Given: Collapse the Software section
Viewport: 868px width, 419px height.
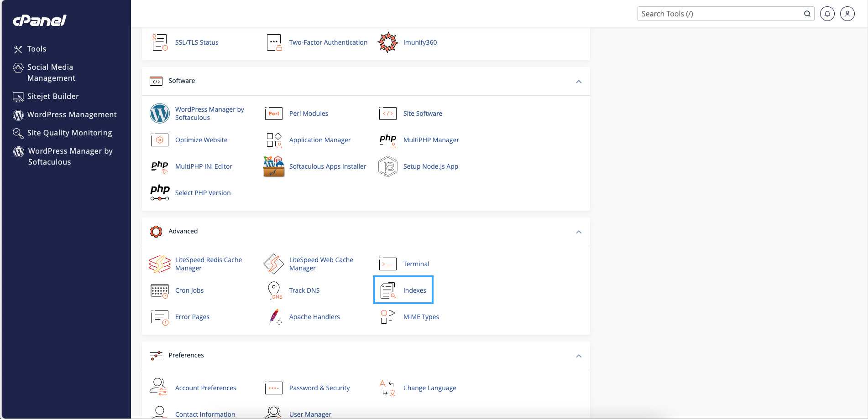Looking at the screenshot, I should 579,82.
